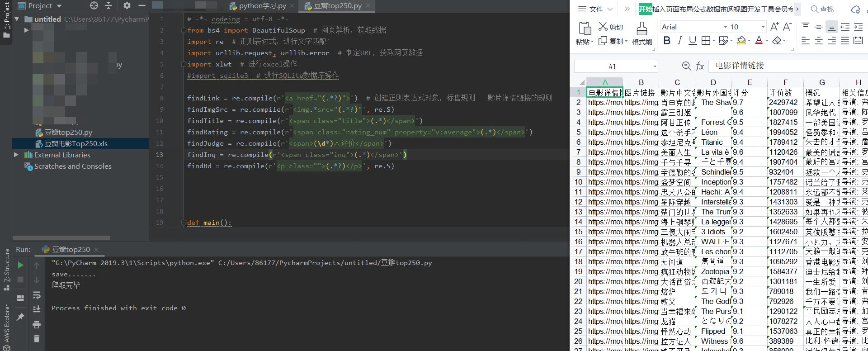Click 复制 copy button
This screenshot has height=351, width=868.
pyautogui.click(x=611, y=41)
